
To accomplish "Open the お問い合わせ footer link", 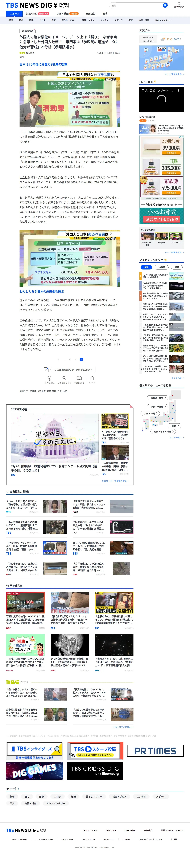I will (x=109, y=839).
